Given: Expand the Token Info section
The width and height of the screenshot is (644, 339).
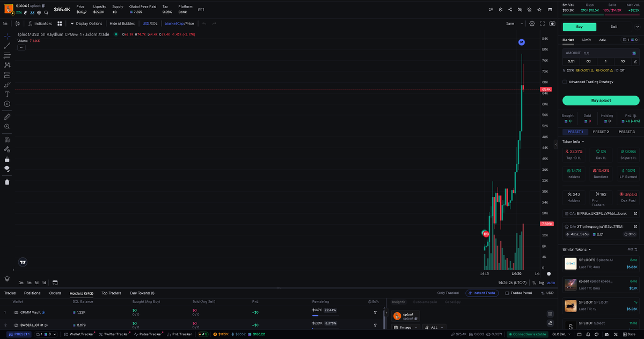Looking at the screenshot, I should tap(573, 142).
